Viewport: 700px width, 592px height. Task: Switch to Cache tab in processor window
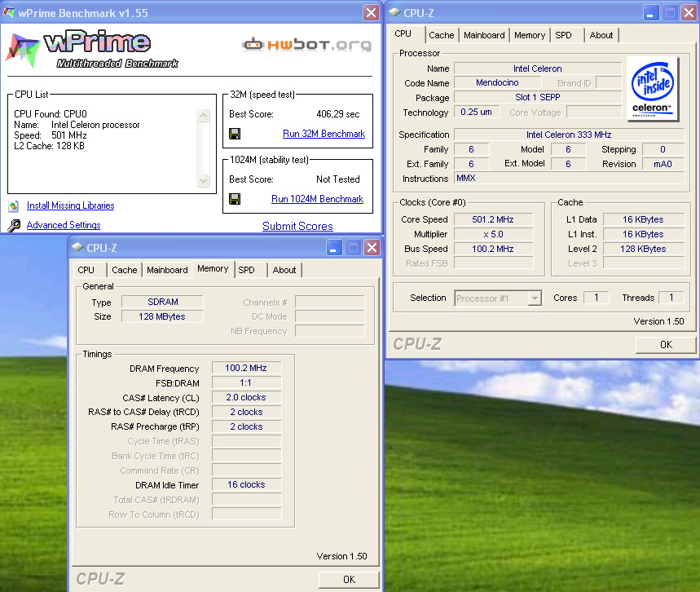(x=441, y=35)
